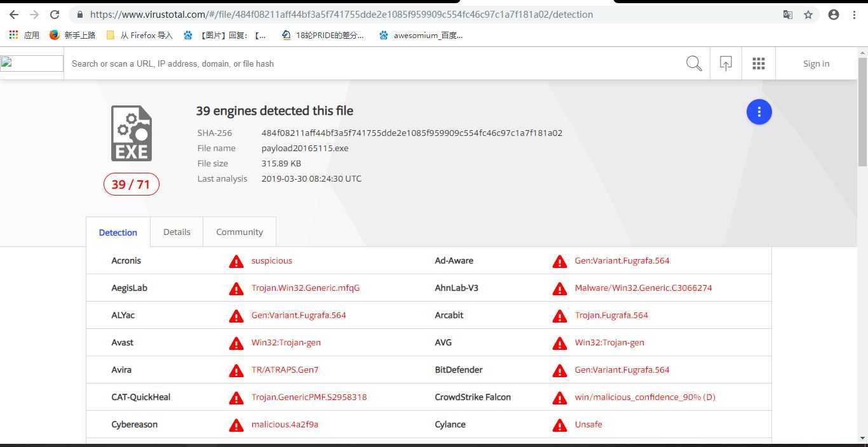The width and height of the screenshot is (868, 447).
Task: Click the VirusTotal logo image
Action: [x=32, y=63]
